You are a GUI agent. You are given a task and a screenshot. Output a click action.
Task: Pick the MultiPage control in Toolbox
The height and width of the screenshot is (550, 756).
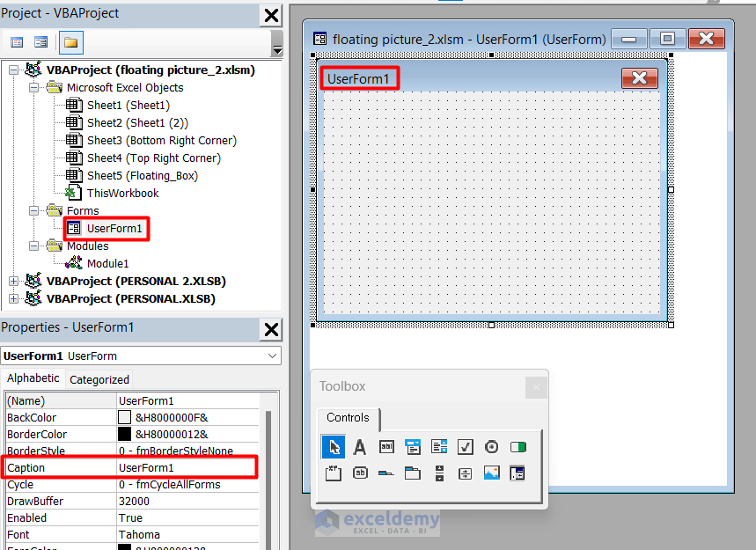(413, 473)
